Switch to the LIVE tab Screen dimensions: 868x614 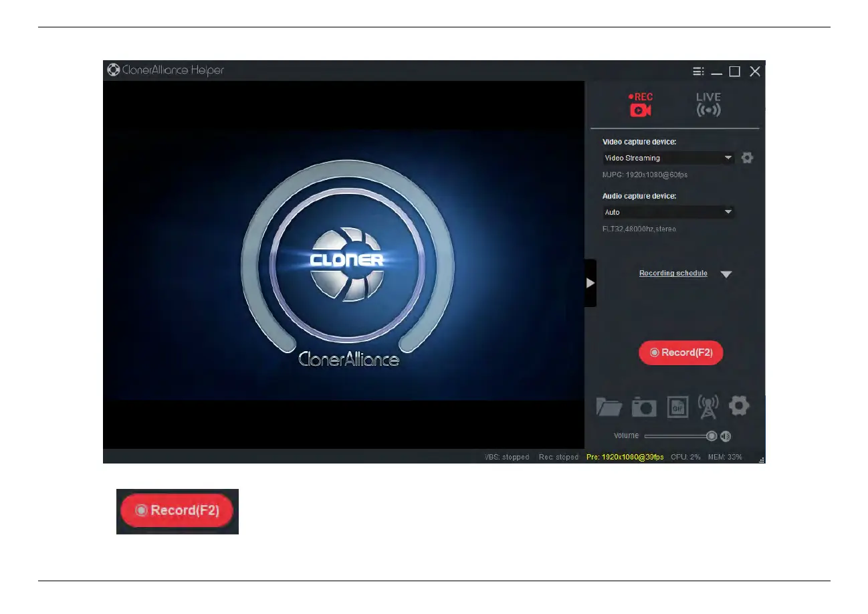[708, 105]
